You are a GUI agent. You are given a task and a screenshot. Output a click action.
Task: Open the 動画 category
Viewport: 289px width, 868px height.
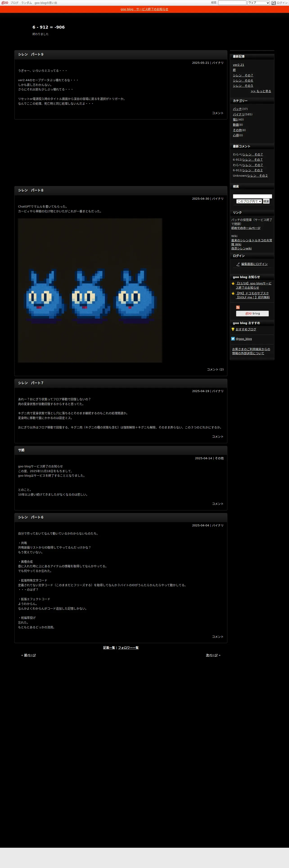[235, 125]
